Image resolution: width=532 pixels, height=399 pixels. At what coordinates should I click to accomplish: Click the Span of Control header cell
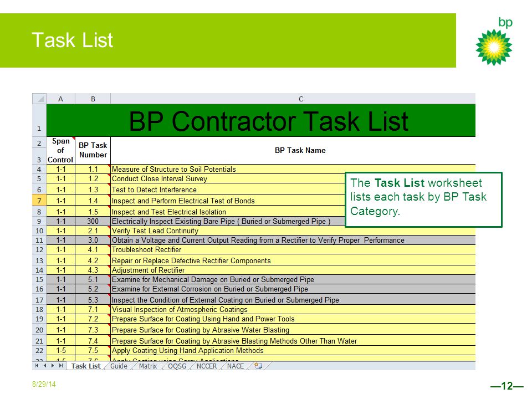tap(60, 150)
